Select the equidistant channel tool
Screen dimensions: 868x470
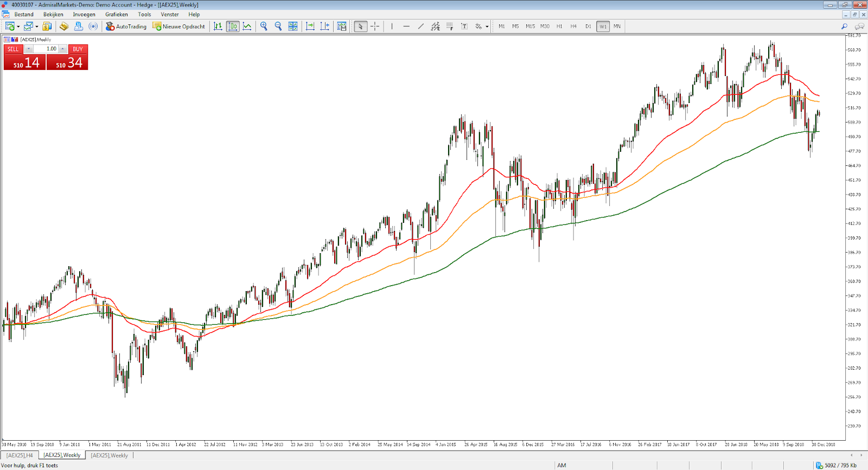[436, 26]
